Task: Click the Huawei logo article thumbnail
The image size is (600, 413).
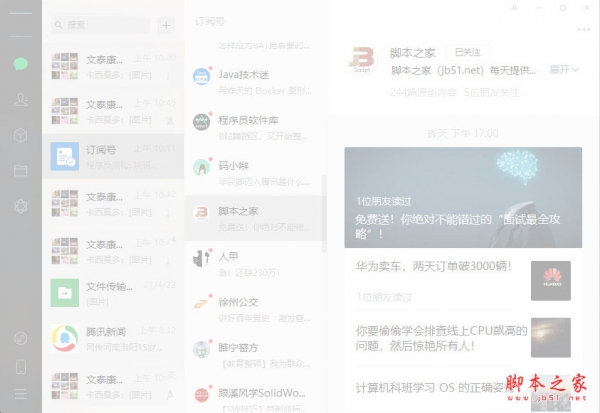Action: point(551,281)
